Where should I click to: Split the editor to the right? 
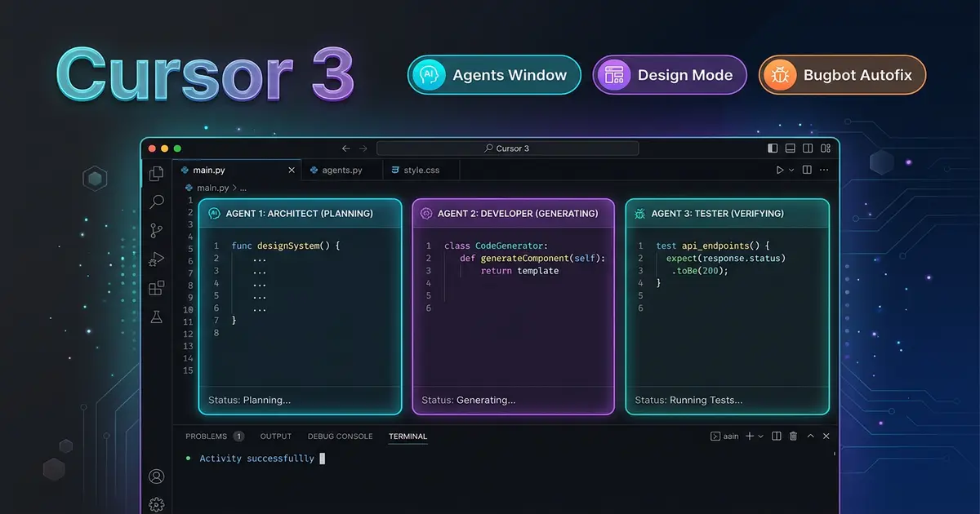(x=807, y=171)
